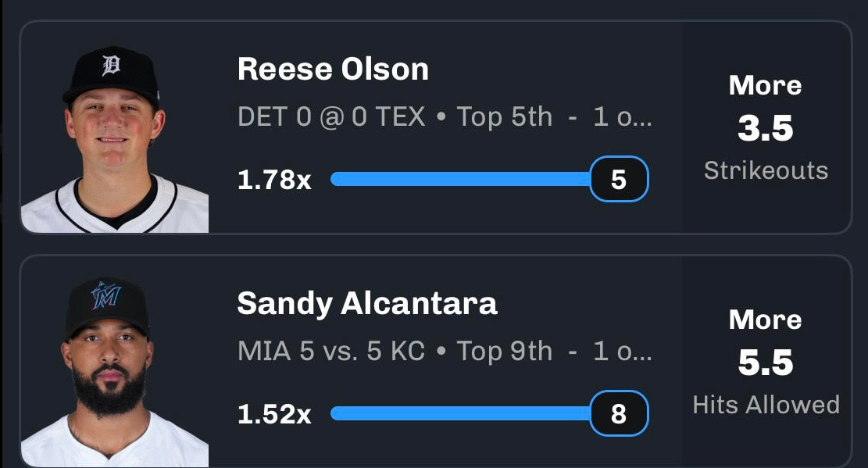Click the current value badge showing 5
The width and height of the screenshot is (868, 468).
(x=619, y=179)
